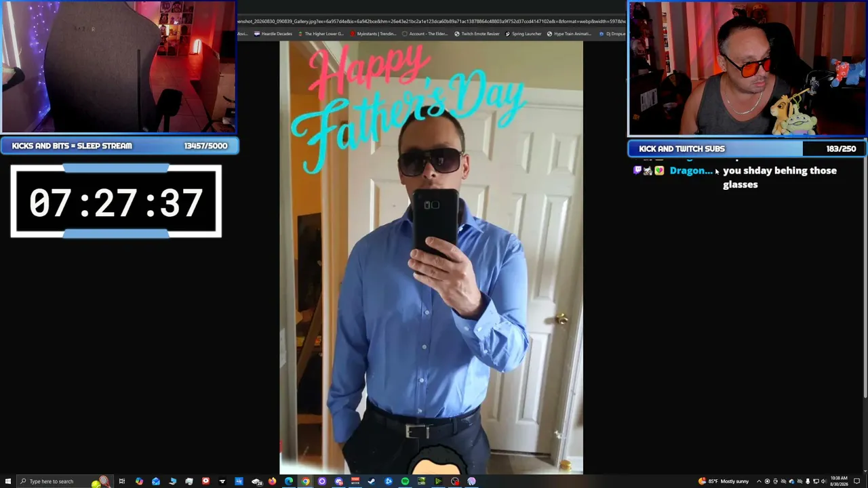
Task: Click the empty chair camera feed
Action: tap(118, 66)
